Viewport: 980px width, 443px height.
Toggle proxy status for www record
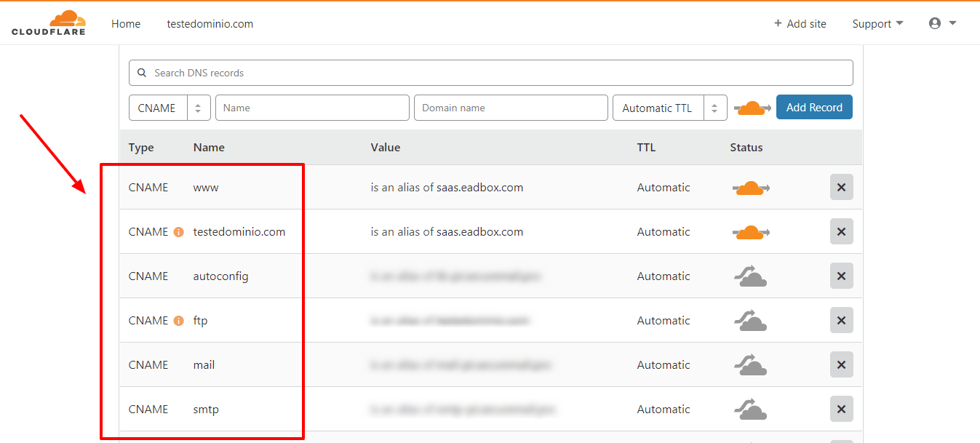click(x=751, y=188)
